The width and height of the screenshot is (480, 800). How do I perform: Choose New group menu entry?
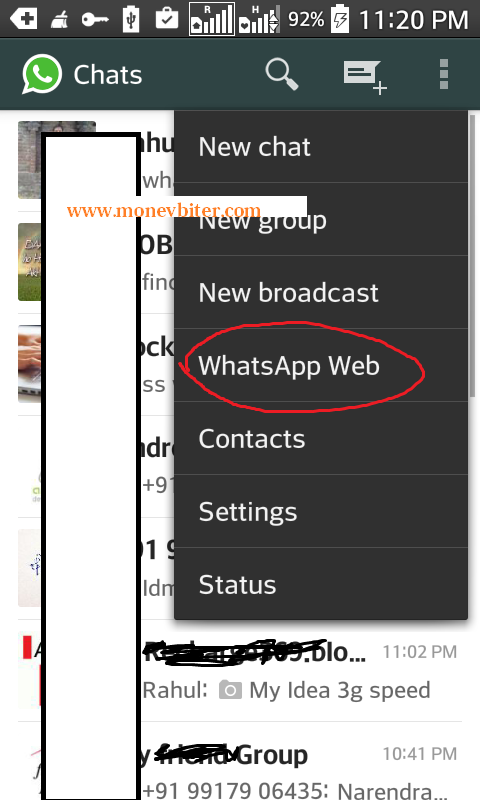321,219
